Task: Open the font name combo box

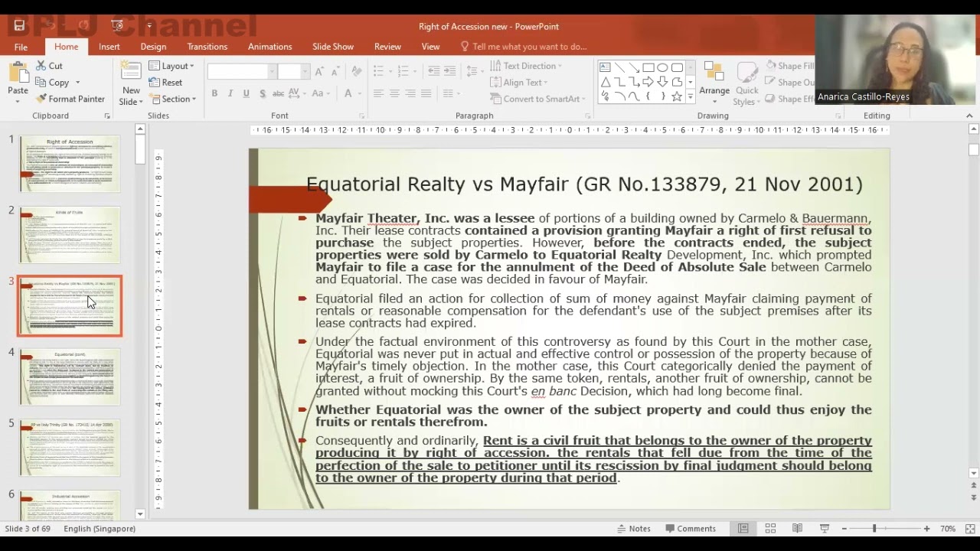Action: coord(241,71)
